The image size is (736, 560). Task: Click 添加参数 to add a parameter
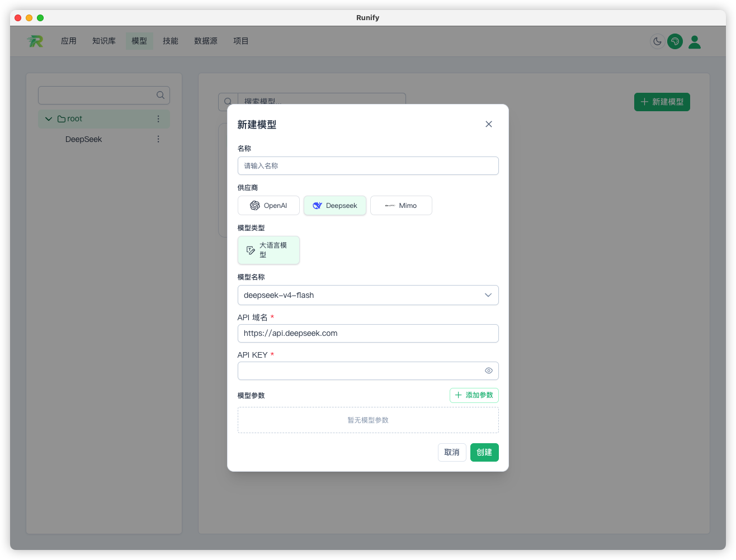click(474, 395)
